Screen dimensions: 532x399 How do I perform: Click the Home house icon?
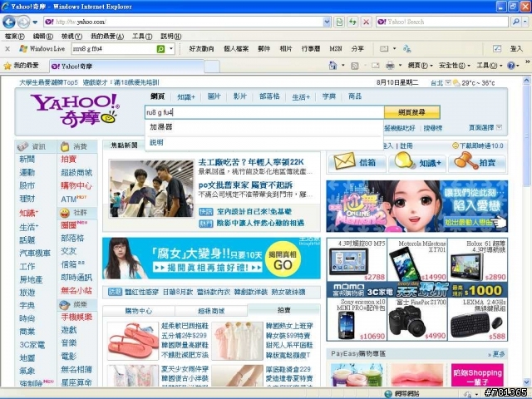[x=333, y=66]
